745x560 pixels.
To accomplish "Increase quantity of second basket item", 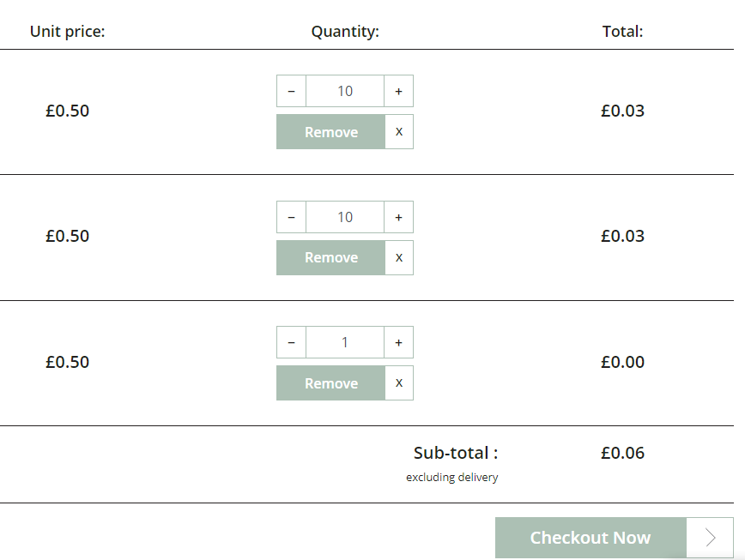I will pyautogui.click(x=398, y=217).
